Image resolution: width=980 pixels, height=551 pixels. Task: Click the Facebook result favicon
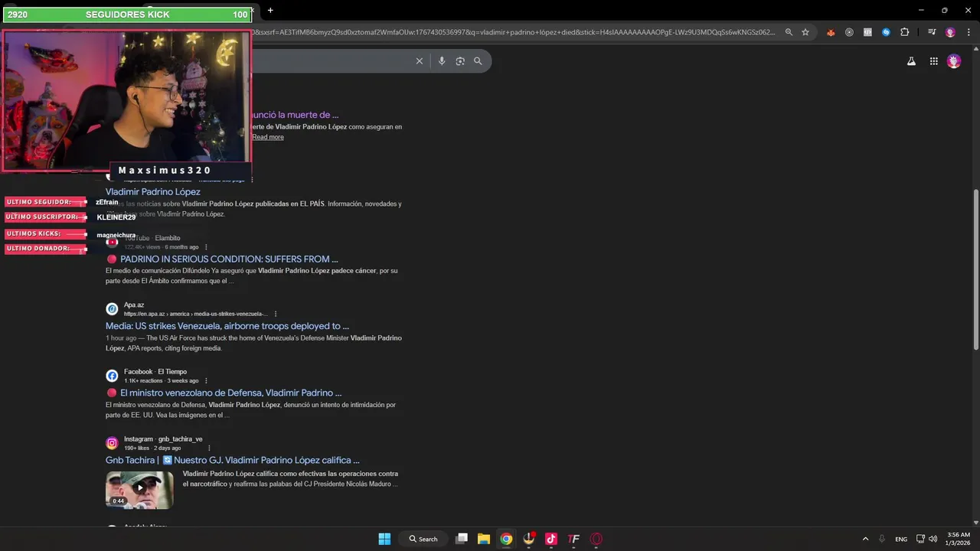(112, 376)
